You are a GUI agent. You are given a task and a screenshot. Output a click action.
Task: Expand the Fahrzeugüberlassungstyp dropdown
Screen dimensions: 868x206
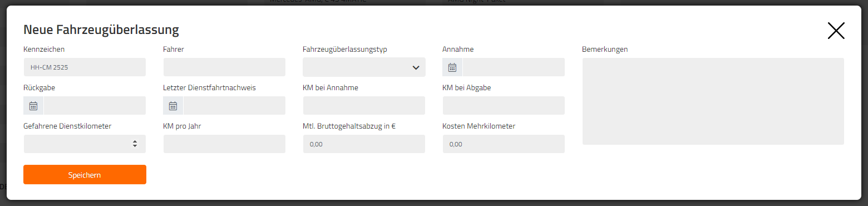[364, 67]
